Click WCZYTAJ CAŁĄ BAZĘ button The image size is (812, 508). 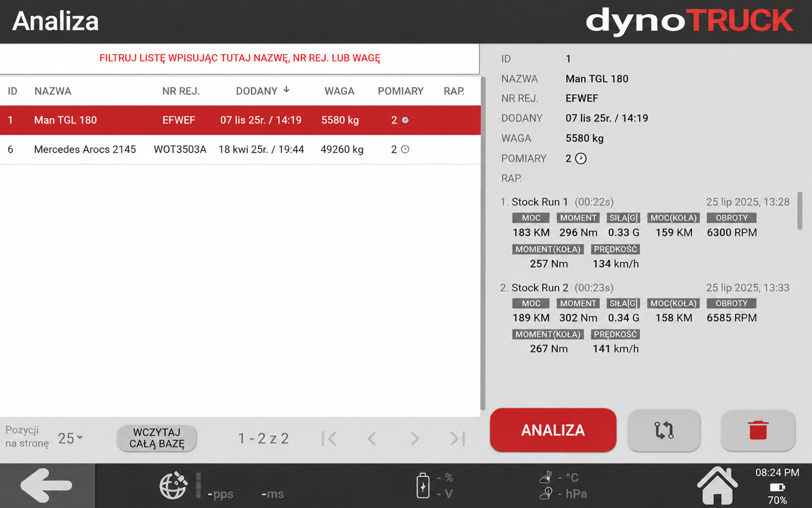[157, 438]
